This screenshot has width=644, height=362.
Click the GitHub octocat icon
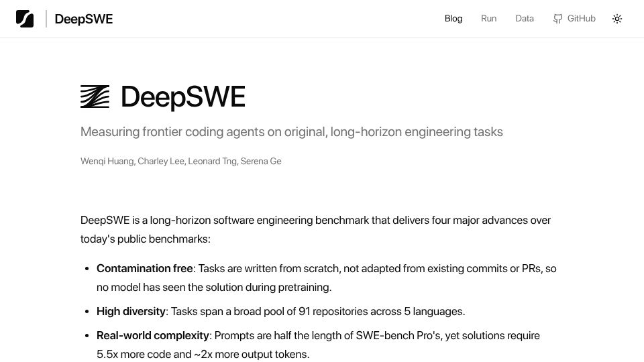[x=557, y=19]
